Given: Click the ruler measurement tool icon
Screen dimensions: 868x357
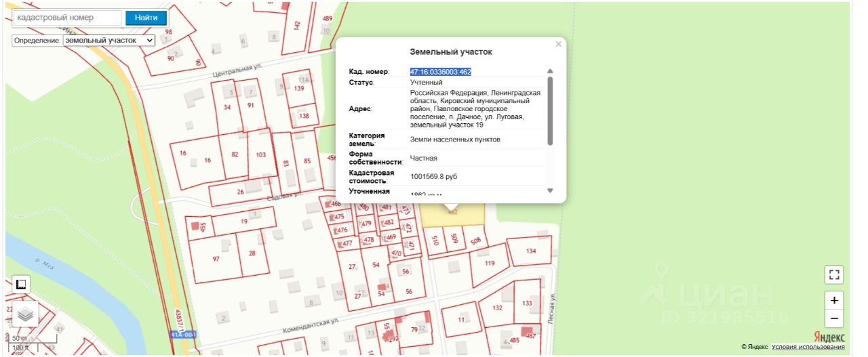Looking at the screenshot, I should point(21,285).
